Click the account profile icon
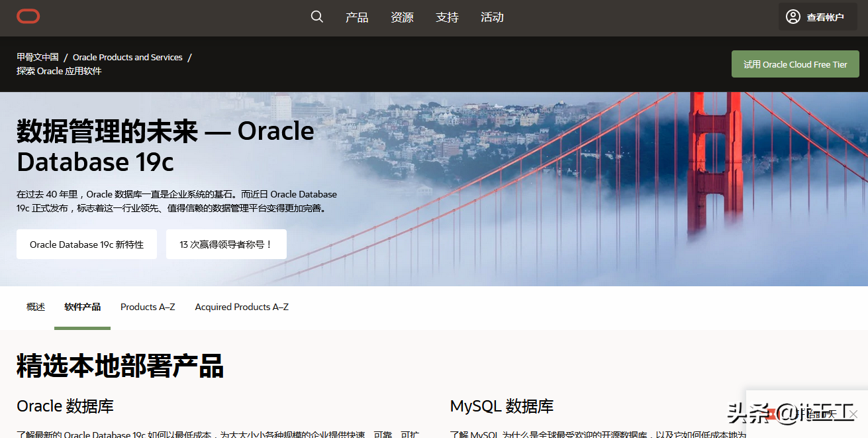The image size is (868, 438). point(793,17)
